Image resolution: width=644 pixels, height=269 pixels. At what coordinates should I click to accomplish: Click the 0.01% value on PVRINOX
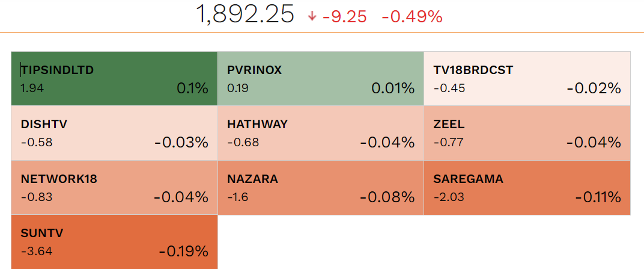[393, 88]
